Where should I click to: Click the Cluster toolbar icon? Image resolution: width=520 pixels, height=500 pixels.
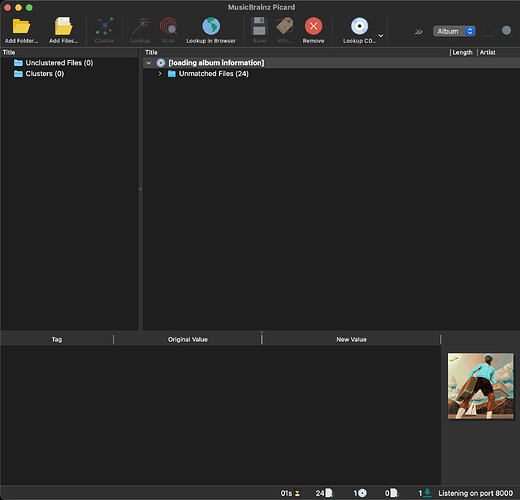point(104,26)
